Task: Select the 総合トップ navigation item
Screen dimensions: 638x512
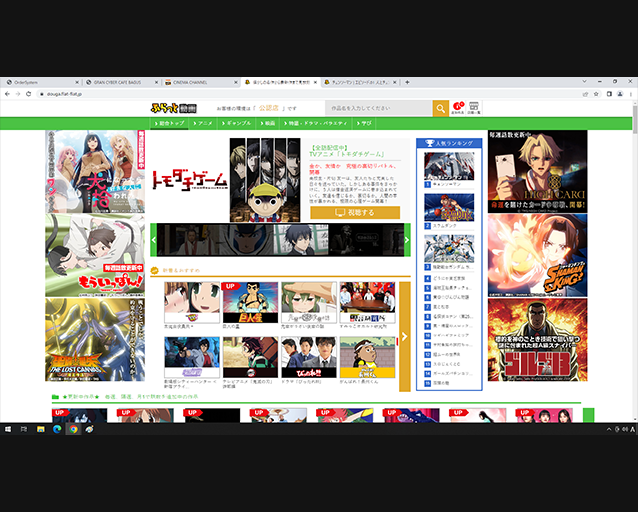Action: point(170,123)
